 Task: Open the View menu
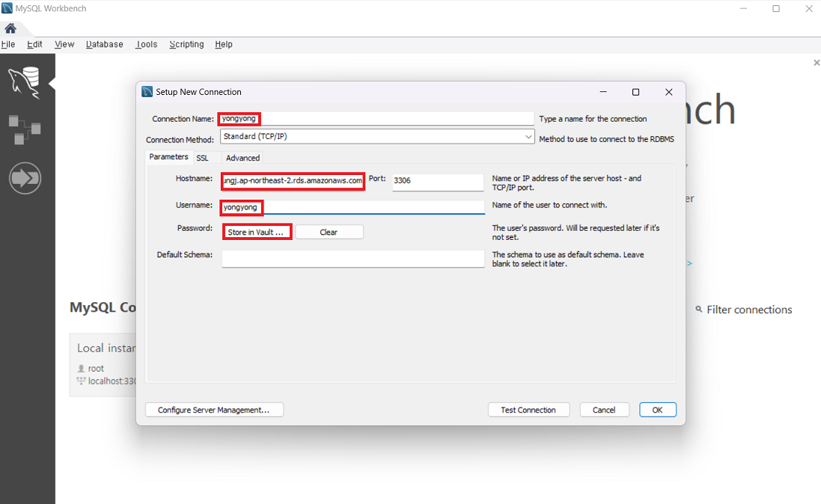point(64,44)
